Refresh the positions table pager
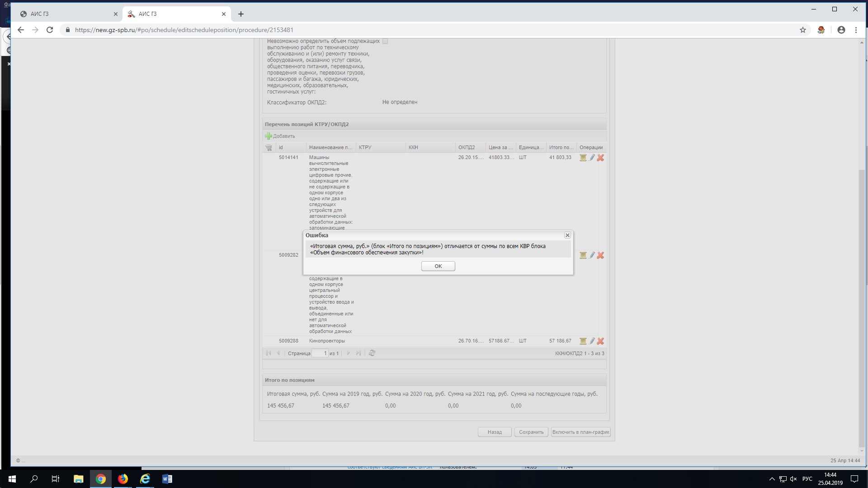The image size is (868, 488). pyautogui.click(x=372, y=353)
